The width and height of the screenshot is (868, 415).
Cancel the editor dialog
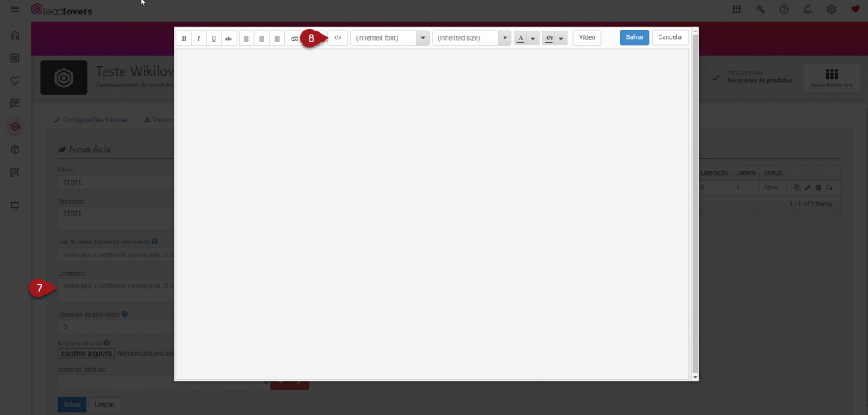click(670, 37)
